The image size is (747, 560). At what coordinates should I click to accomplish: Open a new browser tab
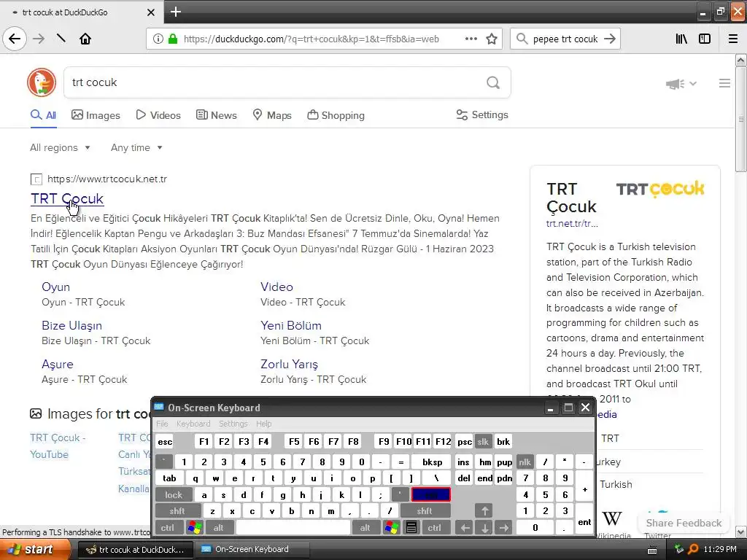coord(175,12)
